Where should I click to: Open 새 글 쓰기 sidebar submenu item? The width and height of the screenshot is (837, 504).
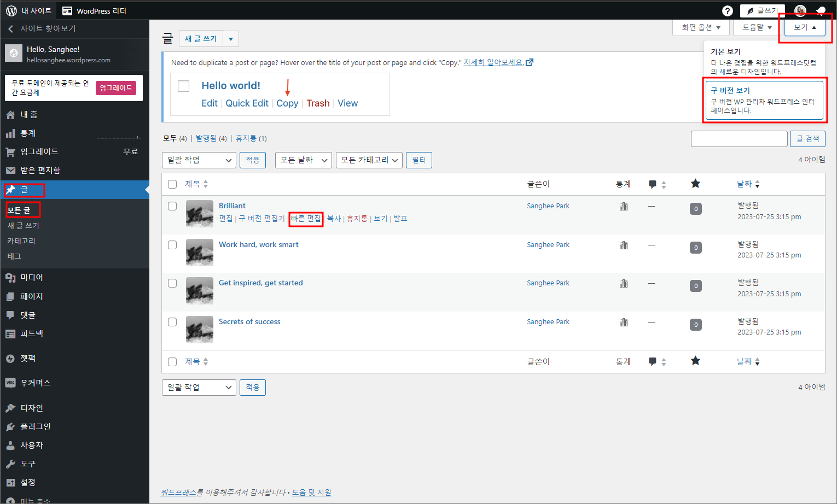click(23, 226)
